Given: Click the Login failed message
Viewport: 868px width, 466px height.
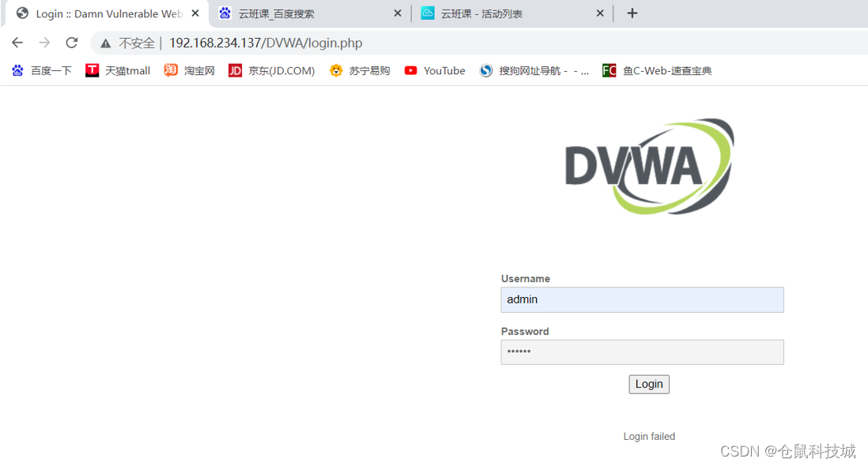Looking at the screenshot, I should pyautogui.click(x=649, y=437).
